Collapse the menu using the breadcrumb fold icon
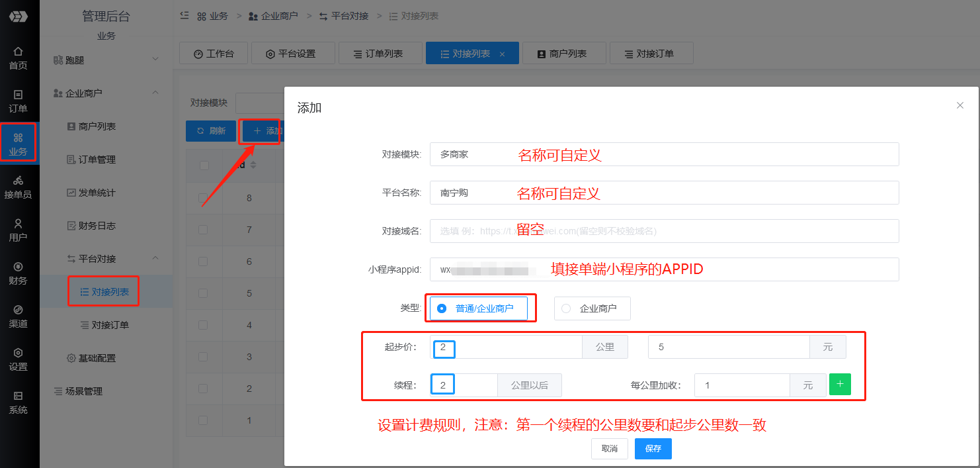980x468 pixels. coord(184,15)
